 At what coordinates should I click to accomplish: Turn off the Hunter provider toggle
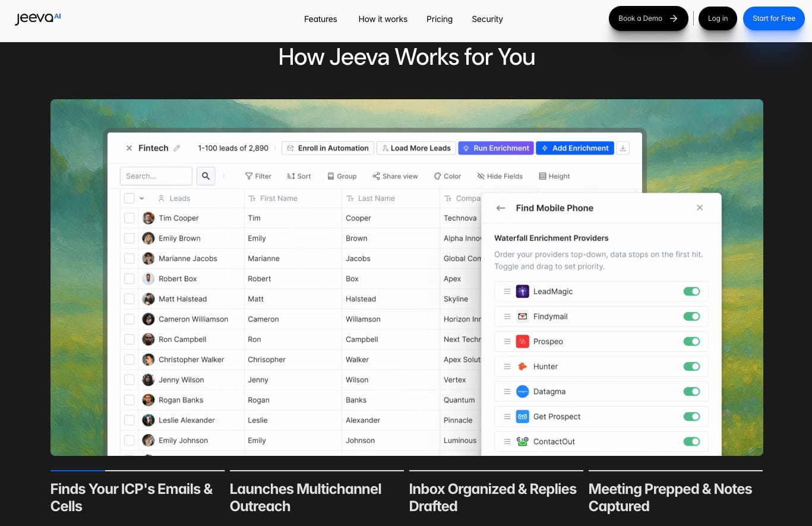tap(691, 366)
